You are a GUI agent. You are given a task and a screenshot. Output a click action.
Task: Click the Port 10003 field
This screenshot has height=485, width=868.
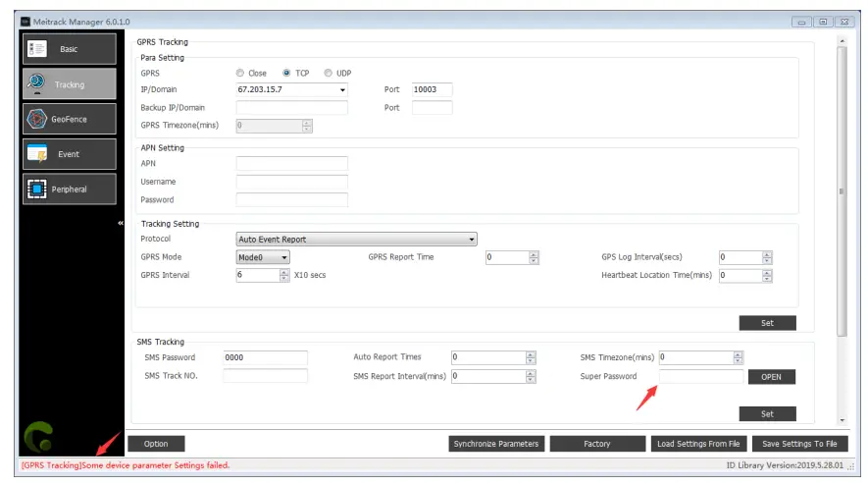[x=432, y=89]
